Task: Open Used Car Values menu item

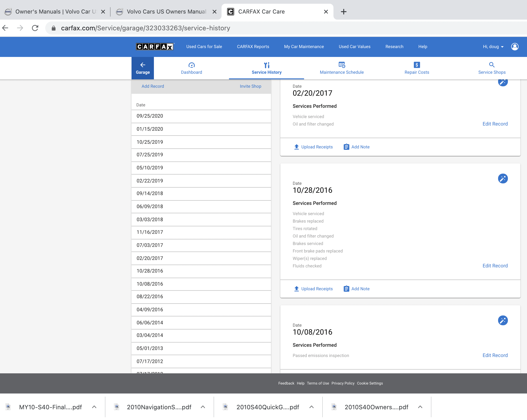Action: click(x=354, y=46)
